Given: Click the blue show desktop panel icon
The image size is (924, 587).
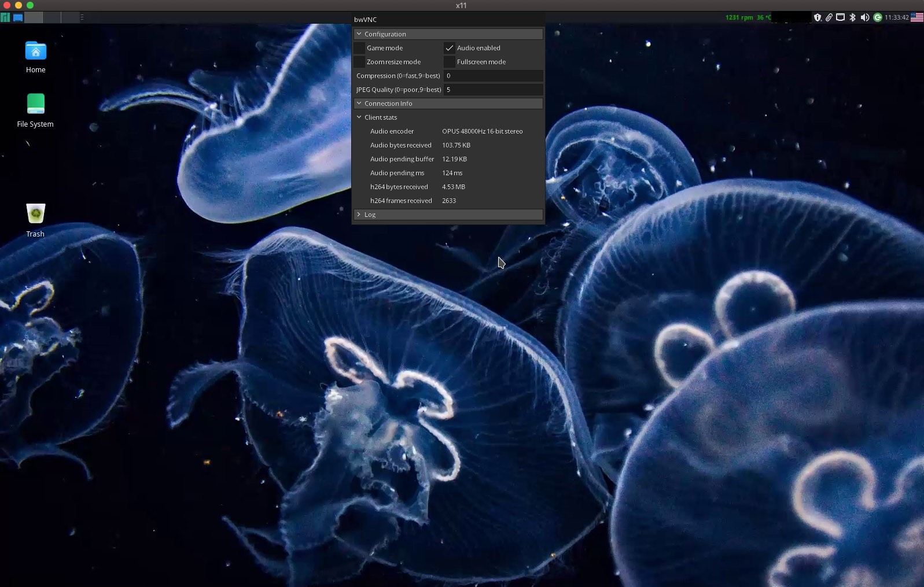Looking at the screenshot, I should tap(18, 17).
